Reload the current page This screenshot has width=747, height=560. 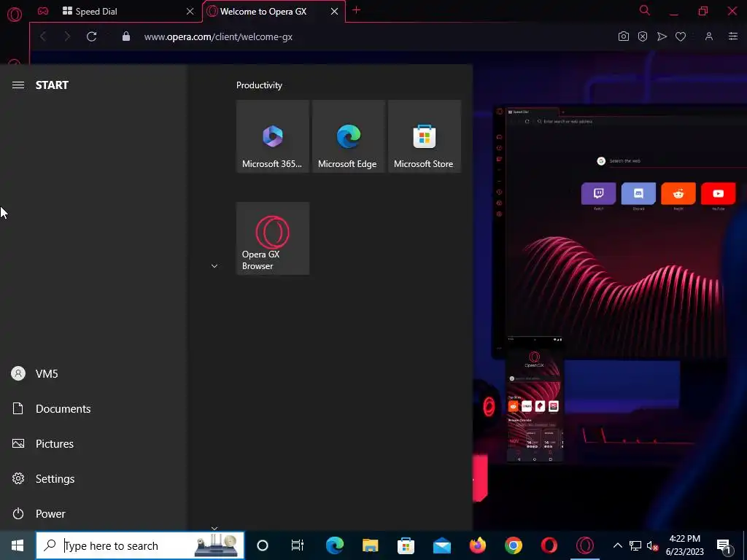(x=92, y=36)
